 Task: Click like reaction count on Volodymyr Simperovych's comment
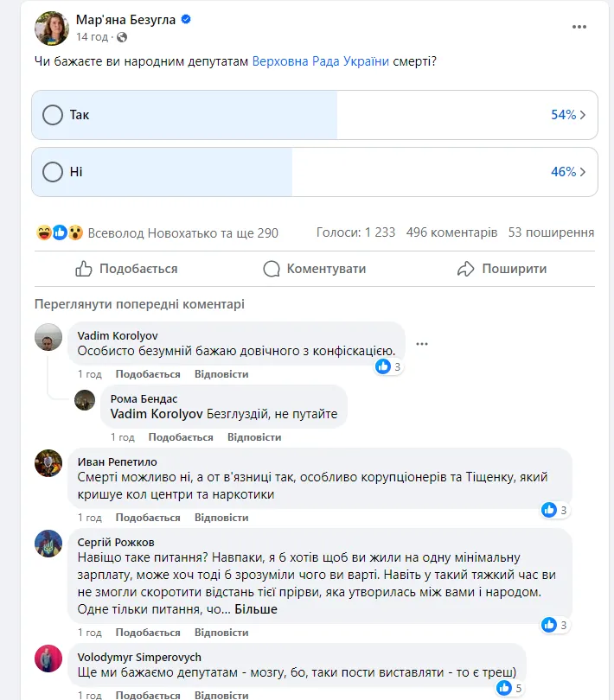(x=510, y=688)
